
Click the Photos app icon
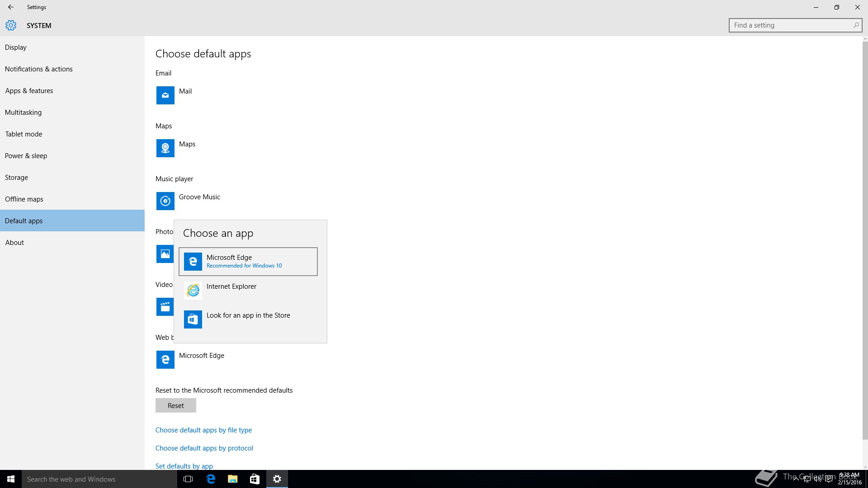[x=165, y=254]
